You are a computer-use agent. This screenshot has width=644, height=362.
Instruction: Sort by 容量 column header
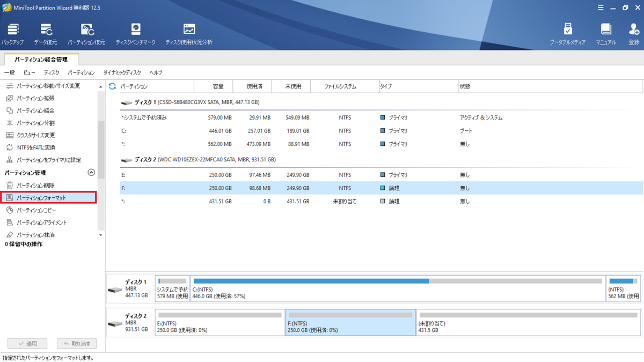pos(213,86)
